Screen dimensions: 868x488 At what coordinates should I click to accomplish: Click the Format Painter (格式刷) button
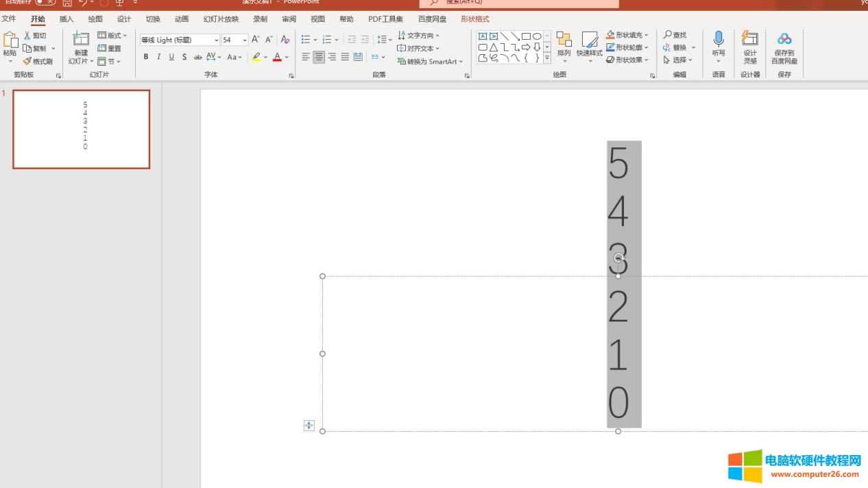(x=37, y=61)
